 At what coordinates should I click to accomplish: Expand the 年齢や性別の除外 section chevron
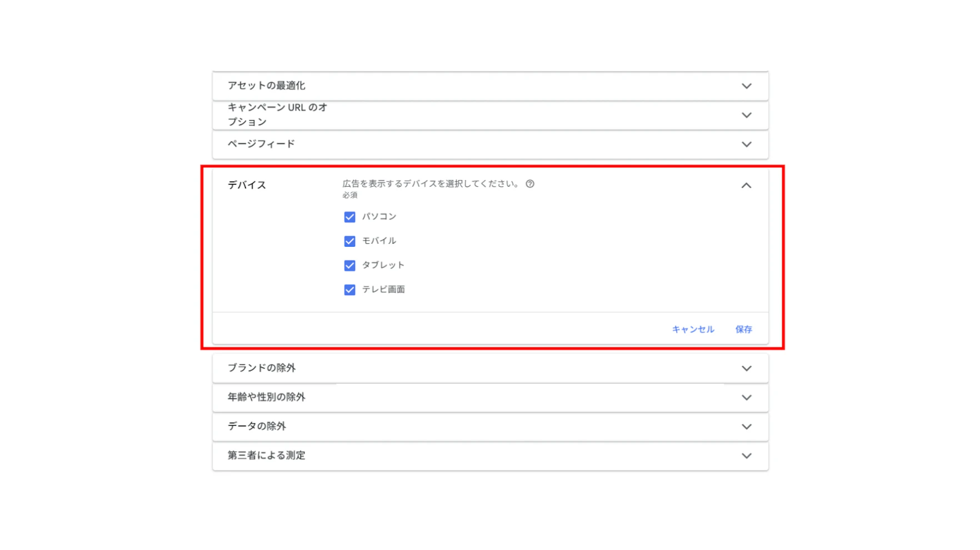pos(747,398)
